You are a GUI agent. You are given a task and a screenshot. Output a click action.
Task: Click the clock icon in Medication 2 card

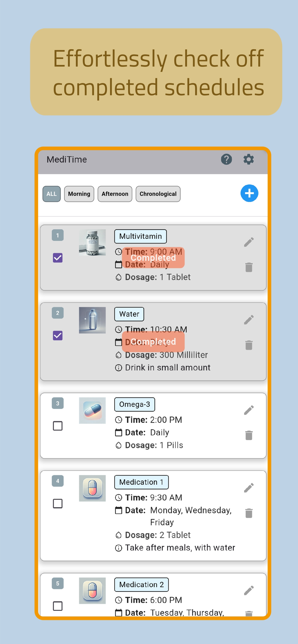pyautogui.click(x=119, y=600)
